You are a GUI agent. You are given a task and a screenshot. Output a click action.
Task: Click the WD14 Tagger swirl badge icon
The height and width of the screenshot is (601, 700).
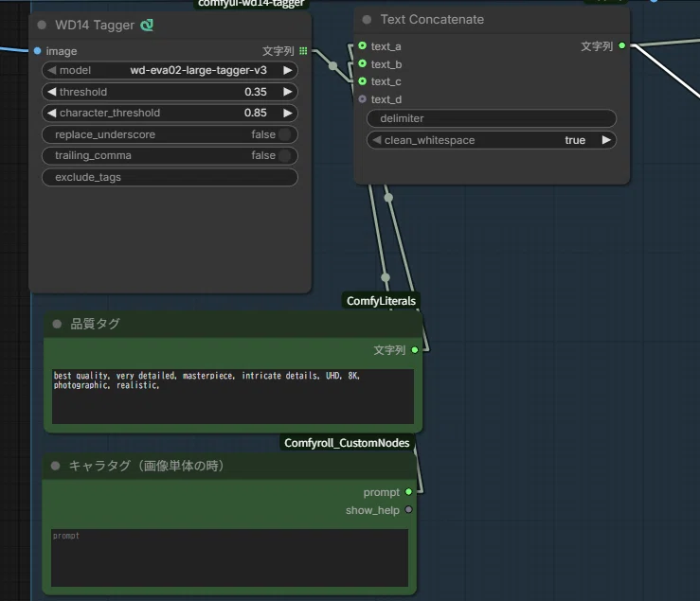click(147, 25)
